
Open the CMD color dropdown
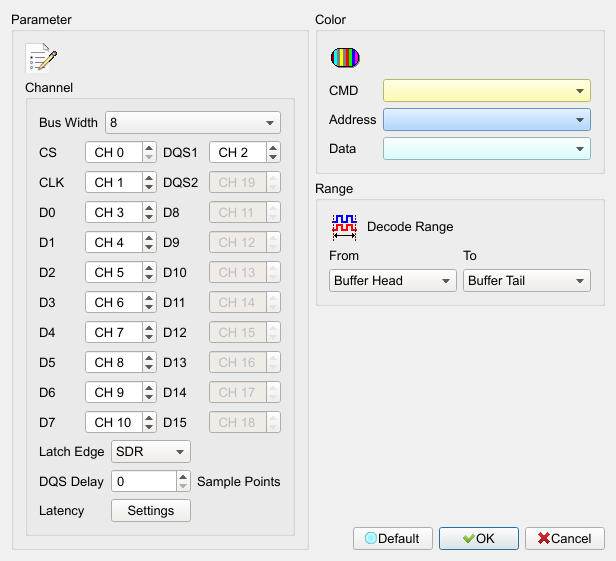[x=487, y=90]
